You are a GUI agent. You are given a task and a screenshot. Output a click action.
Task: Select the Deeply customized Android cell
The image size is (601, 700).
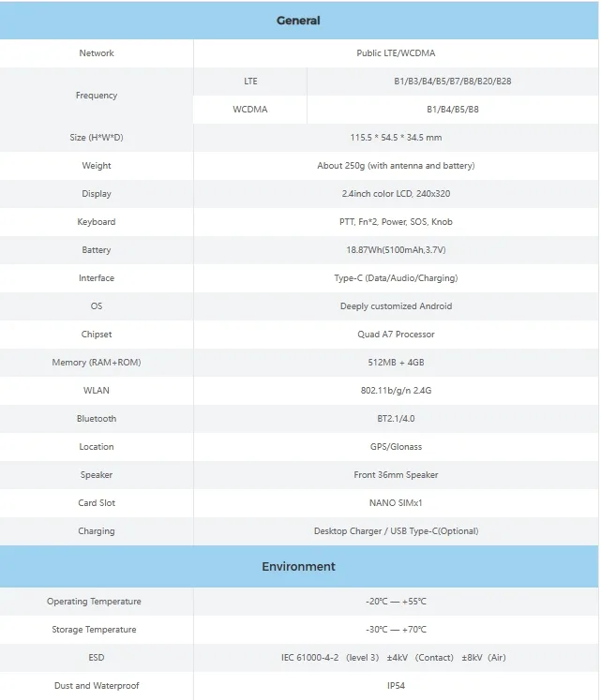pos(396,306)
